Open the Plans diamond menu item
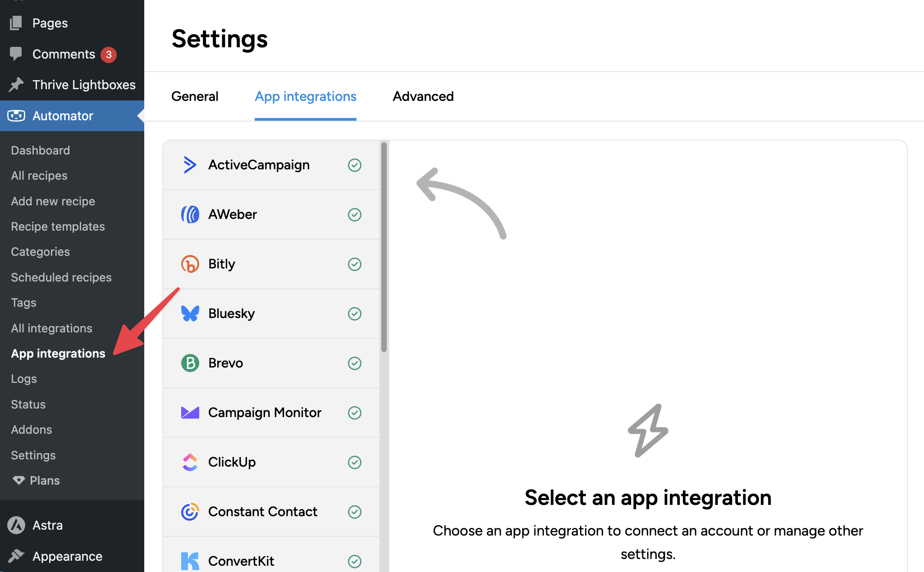 click(44, 481)
